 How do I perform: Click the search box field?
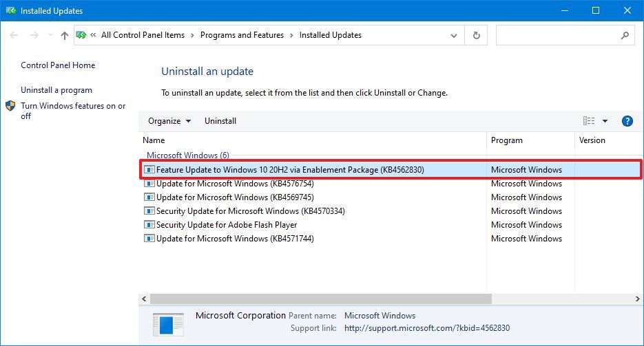(x=558, y=35)
